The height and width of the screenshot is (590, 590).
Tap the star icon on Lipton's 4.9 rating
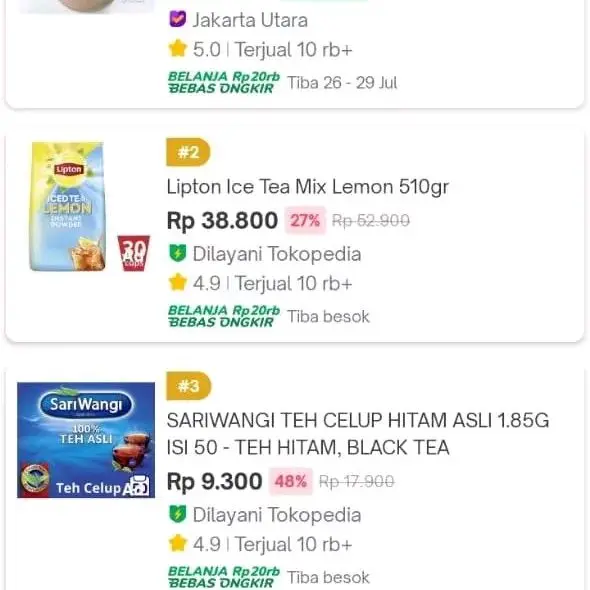[178, 283]
